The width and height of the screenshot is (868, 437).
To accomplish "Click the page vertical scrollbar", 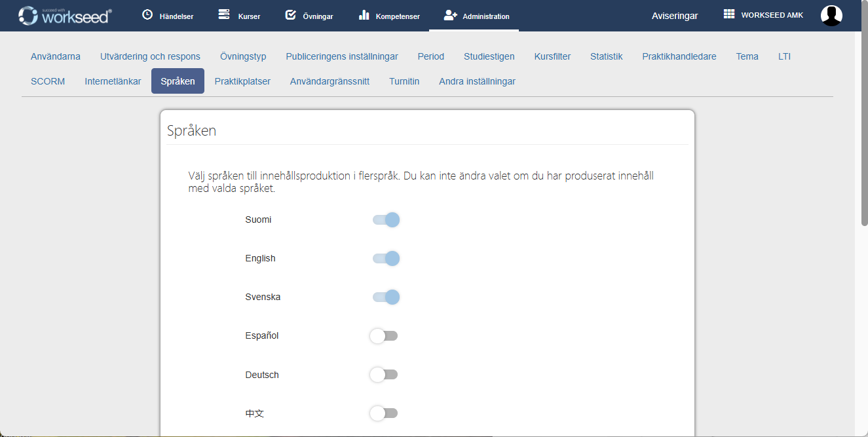I will pyautogui.click(x=864, y=131).
